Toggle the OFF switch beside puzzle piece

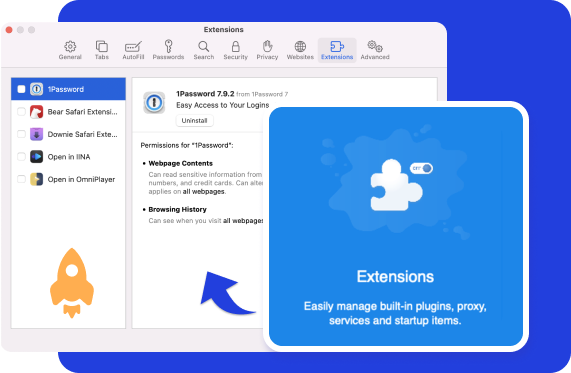coord(421,168)
